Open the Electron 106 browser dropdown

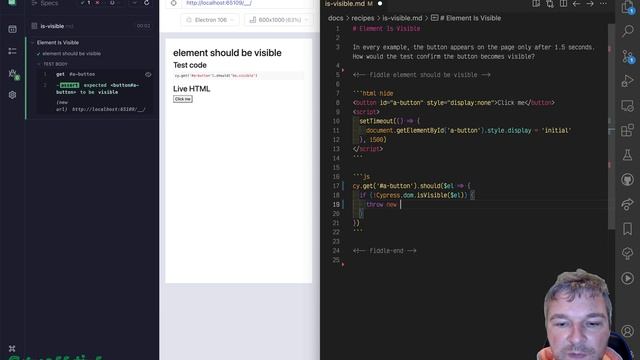(210, 20)
